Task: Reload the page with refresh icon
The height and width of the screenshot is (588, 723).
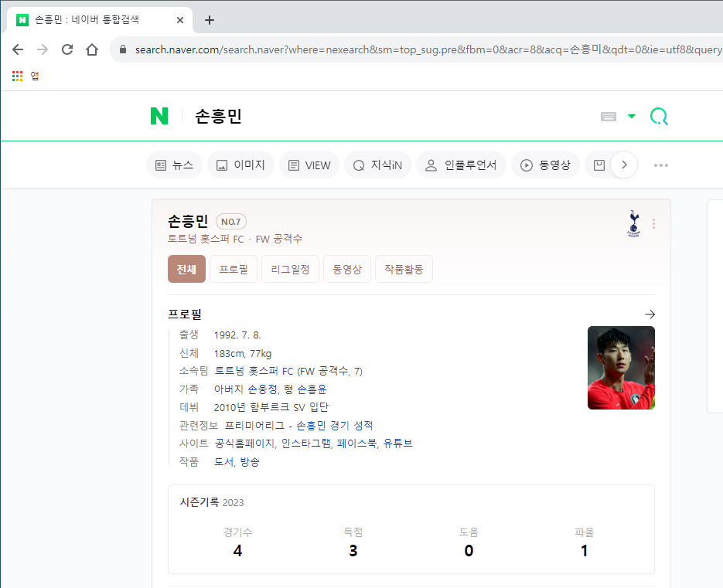Action: click(67, 49)
